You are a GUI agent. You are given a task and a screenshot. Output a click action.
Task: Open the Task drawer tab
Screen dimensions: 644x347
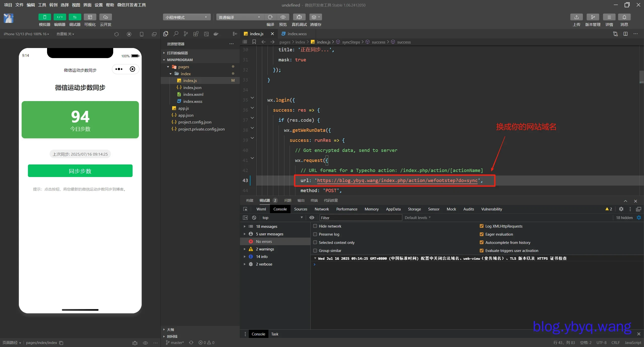coord(274,334)
